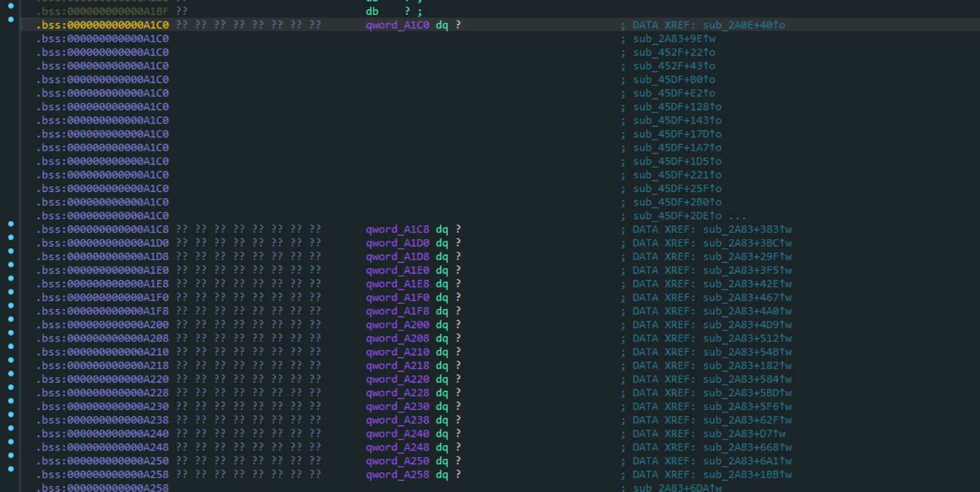
Task: Follow the sub_2A83+9E cross reference
Action: pyautogui.click(x=674, y=39)
